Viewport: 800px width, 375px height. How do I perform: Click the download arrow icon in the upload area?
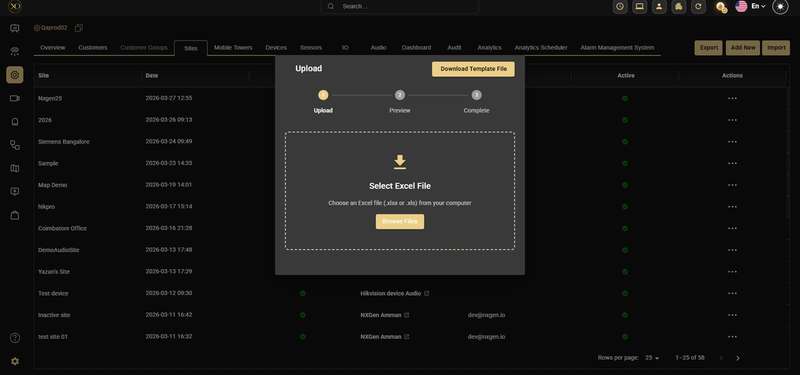(400, 162)
